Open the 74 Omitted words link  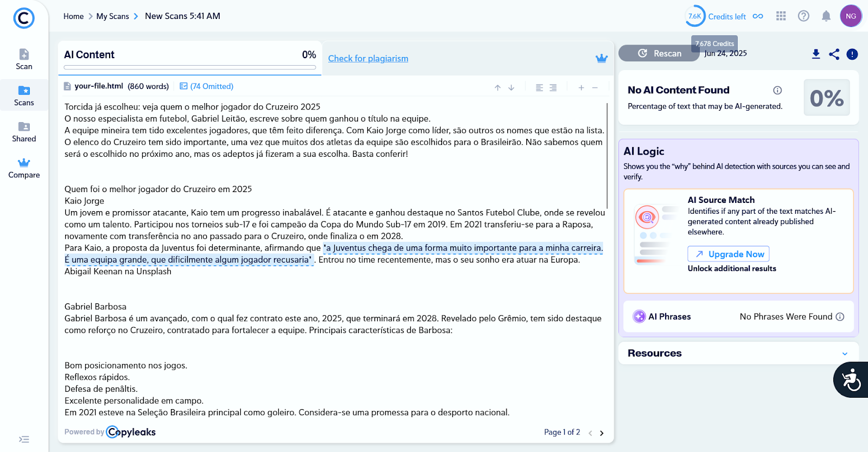[206, 86]
